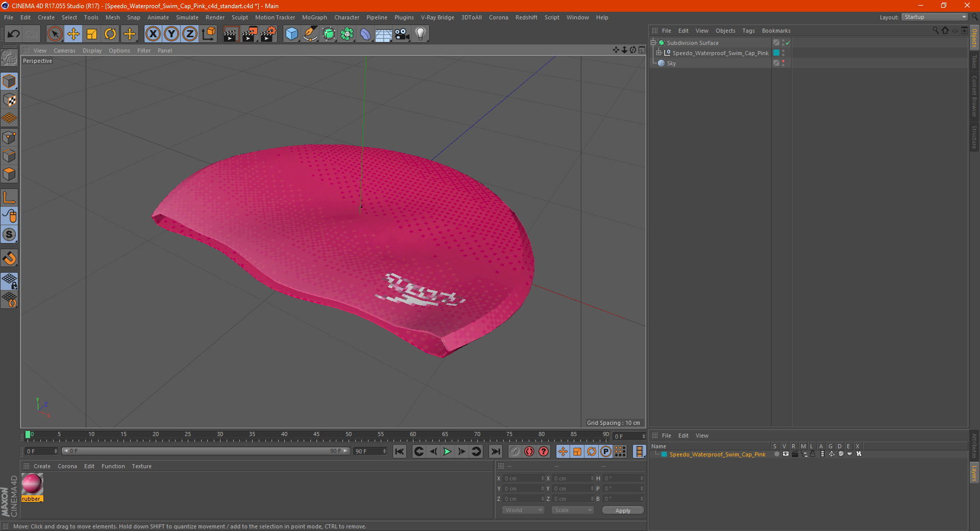Image resolution: width=980 pixels, height=531 pixels.
Task: Search objects with magnifier icon
Action: [x=936, y=31]
